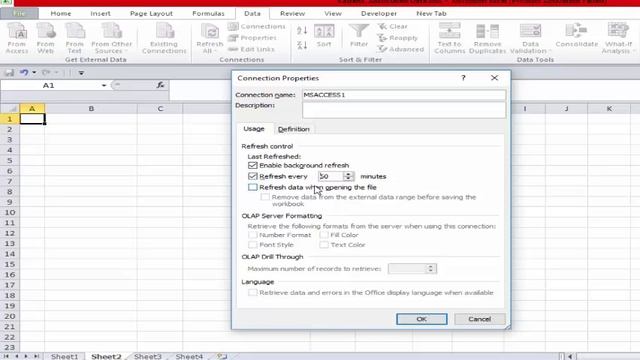The width and height of the screenshot is (640, 360).
Task: Switch to the Developer ribbon tab
Action: (379, 13)
